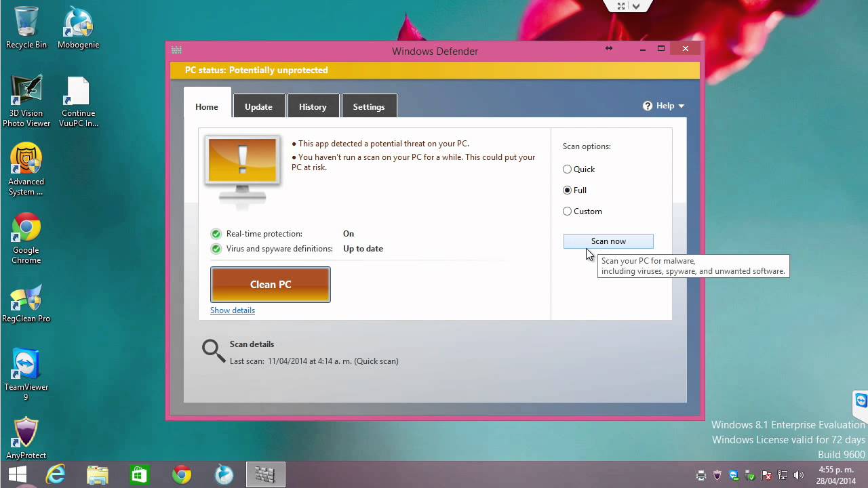Open the Windows Store taskbar icon
This screenshot has width=868, height=488.
[x=139, y=475]
